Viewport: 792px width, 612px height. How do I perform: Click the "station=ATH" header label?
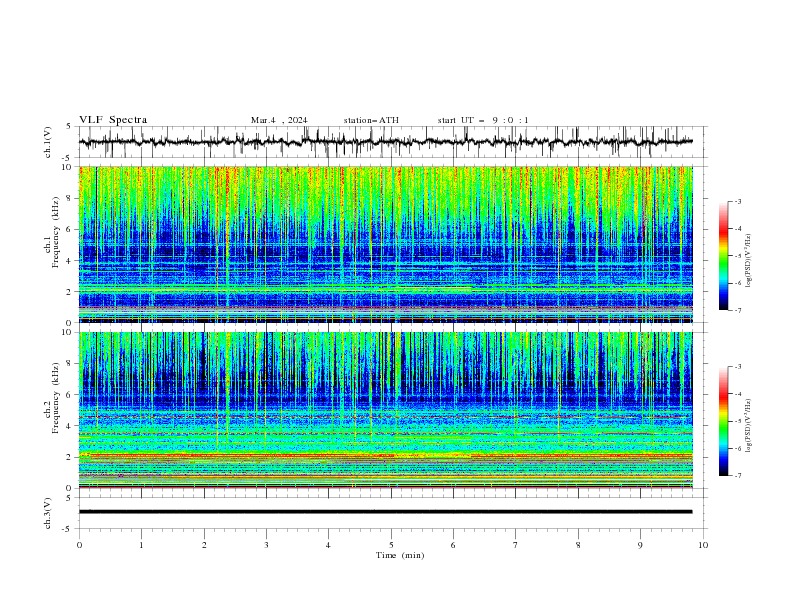point(371,120)
